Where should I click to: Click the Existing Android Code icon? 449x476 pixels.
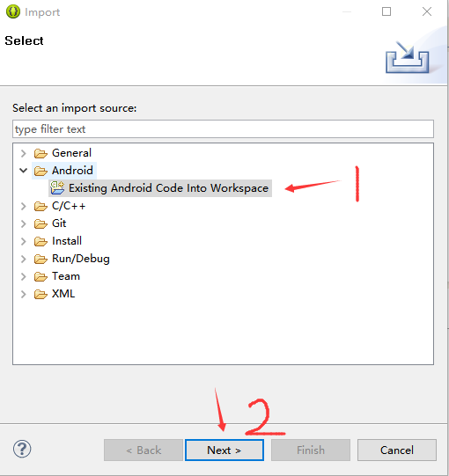[x=57, y=188]
